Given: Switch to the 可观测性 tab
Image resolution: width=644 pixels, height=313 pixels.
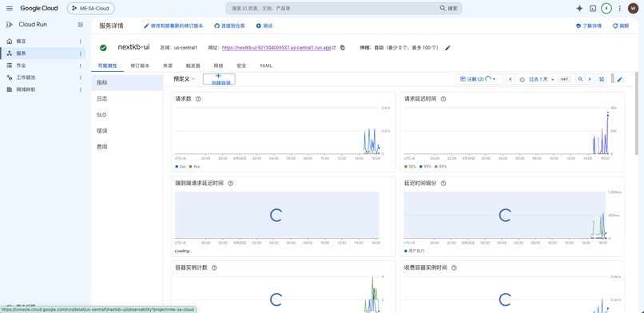Looking at the screenshot, I should pos(107,65).
